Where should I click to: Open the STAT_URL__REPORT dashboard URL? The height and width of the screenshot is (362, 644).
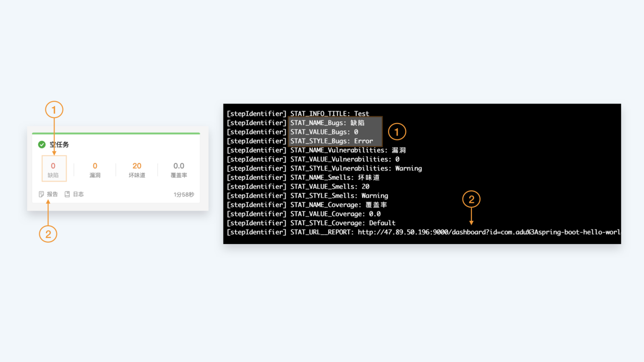pyautogui.click(x=489, y=232)
